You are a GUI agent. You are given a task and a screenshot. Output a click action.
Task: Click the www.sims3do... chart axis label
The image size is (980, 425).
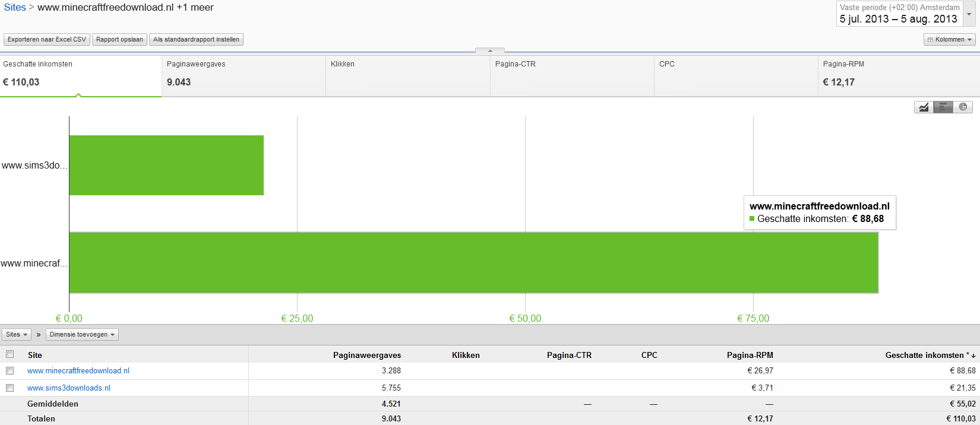pos(34,166)
